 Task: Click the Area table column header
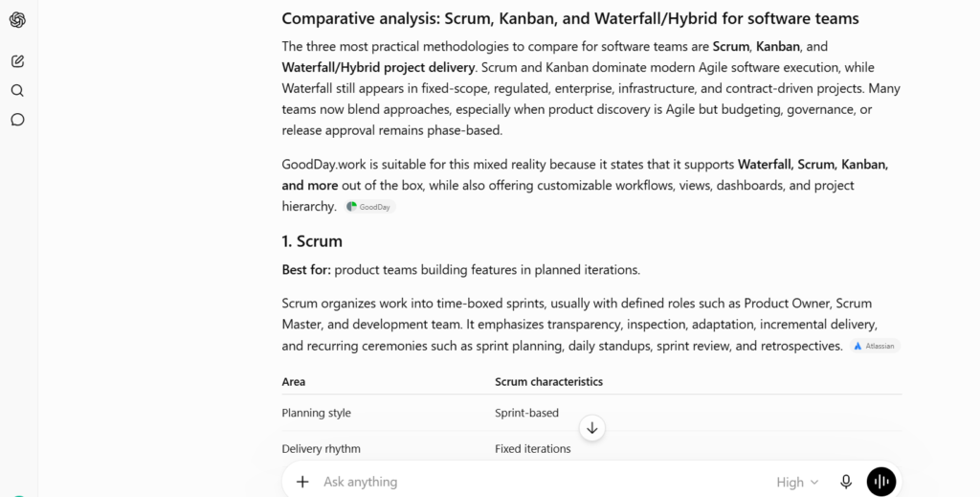click(x=294, y=382)
